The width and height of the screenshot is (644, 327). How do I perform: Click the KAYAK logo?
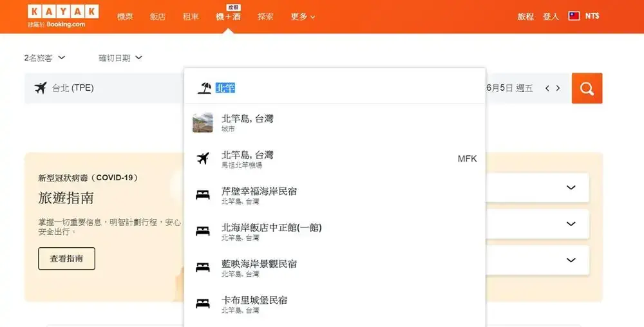pyautogui.click(x=63, y=12)
